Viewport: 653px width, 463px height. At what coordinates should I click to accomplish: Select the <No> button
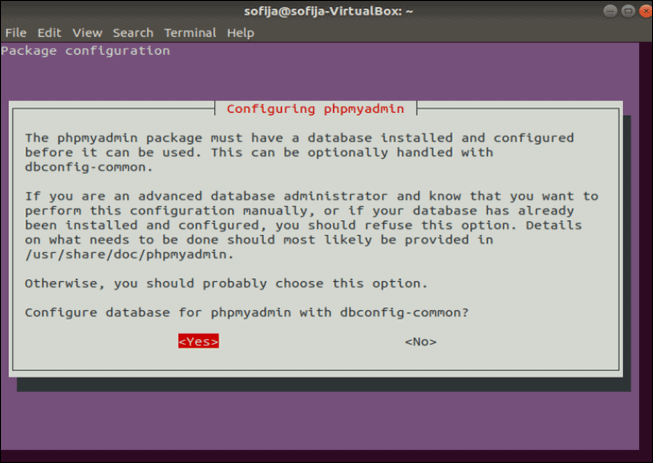tap(421, 342)
